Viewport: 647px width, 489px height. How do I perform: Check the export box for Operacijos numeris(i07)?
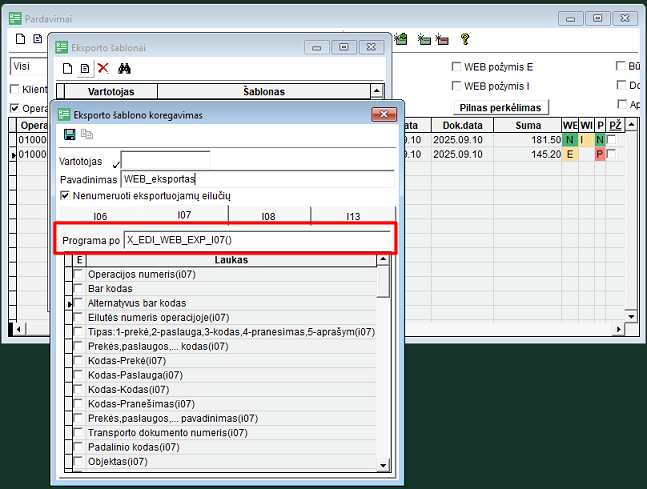[x=78, y=274]
